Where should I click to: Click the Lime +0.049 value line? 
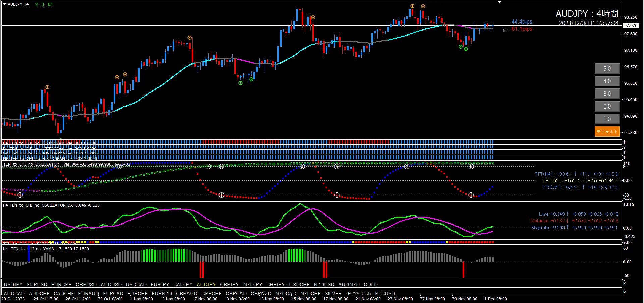point(578,214)
